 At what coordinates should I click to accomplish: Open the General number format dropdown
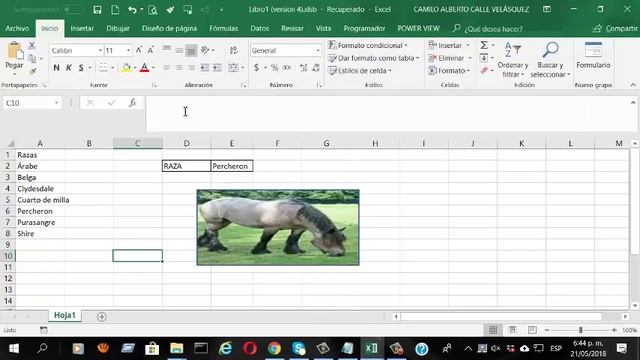pos(318,51)
